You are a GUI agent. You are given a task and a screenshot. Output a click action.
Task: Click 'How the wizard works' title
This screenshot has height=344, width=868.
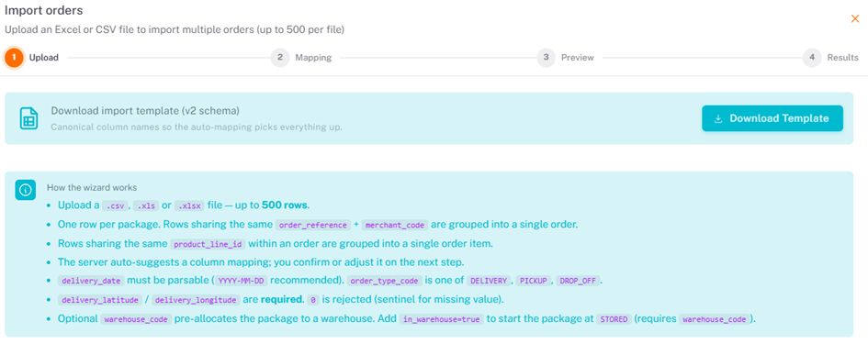(92, 187)
